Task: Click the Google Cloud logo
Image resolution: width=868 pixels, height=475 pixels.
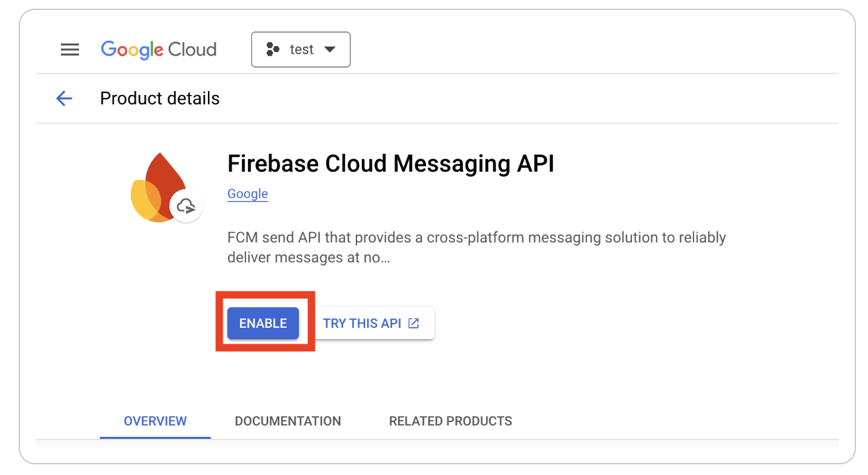Action: pyautogui.click(x=158, y=50)
